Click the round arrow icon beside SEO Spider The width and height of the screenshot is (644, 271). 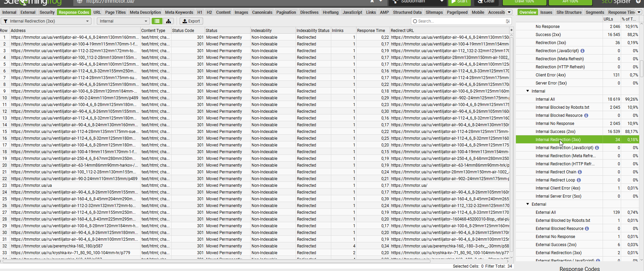pos(638,2)
